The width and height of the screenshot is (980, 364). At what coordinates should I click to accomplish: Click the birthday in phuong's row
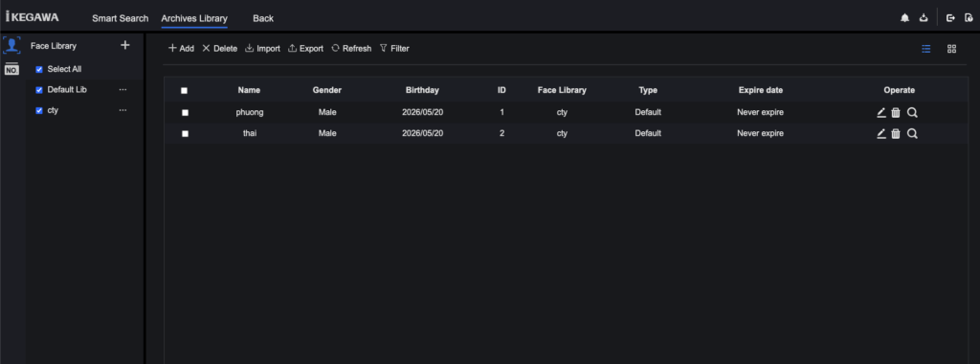422,113
